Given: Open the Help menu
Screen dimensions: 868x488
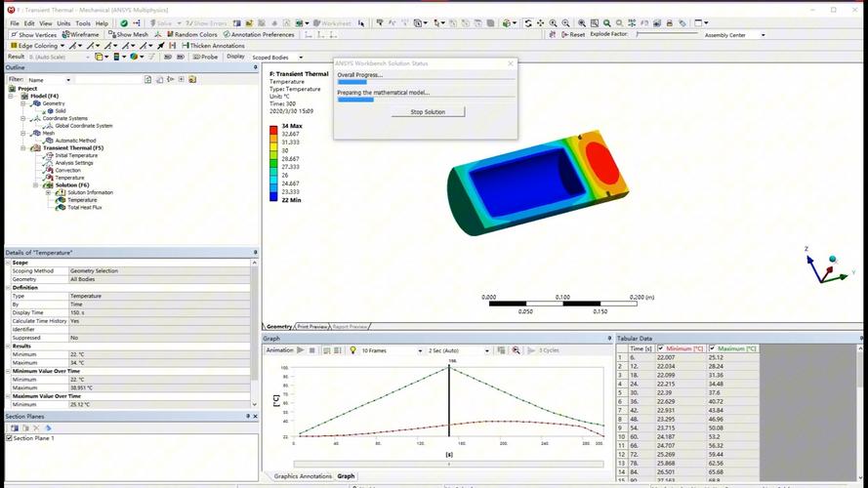Looking at the screenshot, I should point(102,23).
